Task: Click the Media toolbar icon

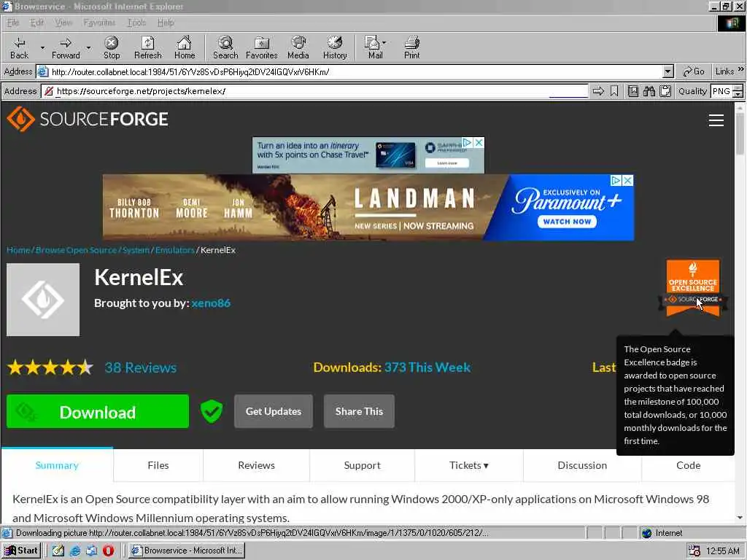Action: (298, 47)
